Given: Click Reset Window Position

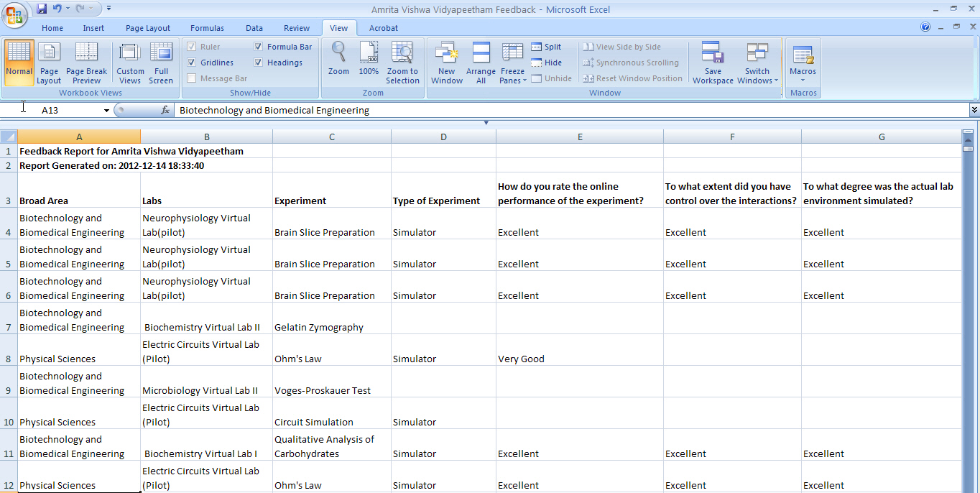Looking at the screenshot, I should (632, 78).
